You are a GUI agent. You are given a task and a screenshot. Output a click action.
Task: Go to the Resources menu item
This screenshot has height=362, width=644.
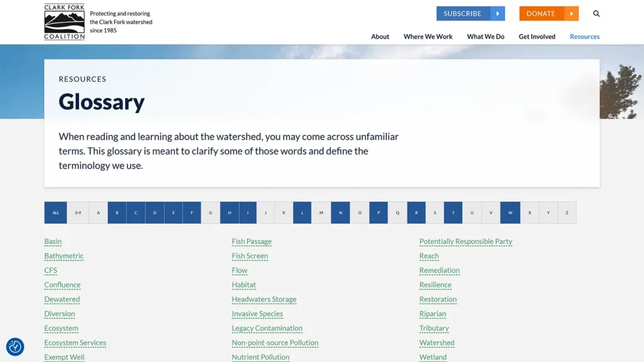pos(584,36)
